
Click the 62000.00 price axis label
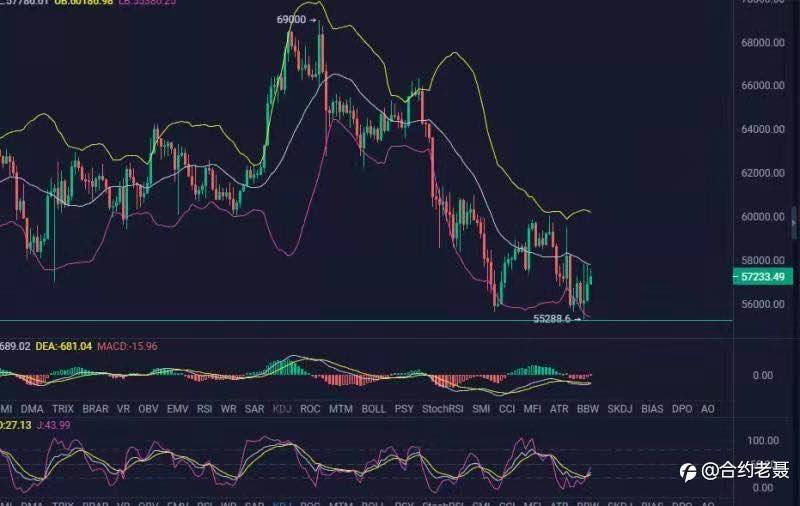763,173
